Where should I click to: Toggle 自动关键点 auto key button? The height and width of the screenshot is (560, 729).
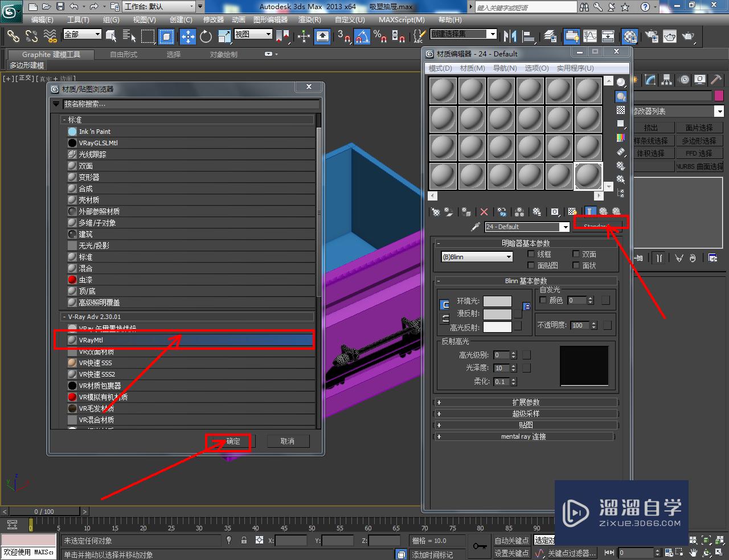[511, 541]
